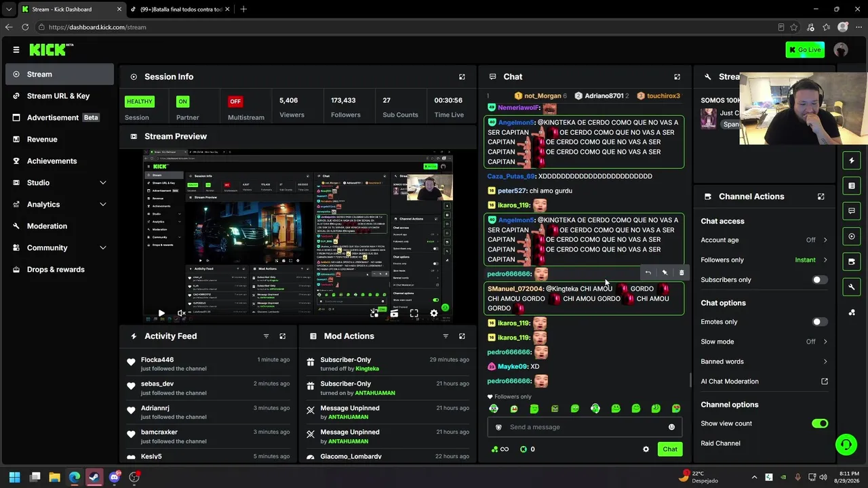This screenshot has height=488, width=868.
Task: Delete the hovered chat message
Action: [682, 272]
